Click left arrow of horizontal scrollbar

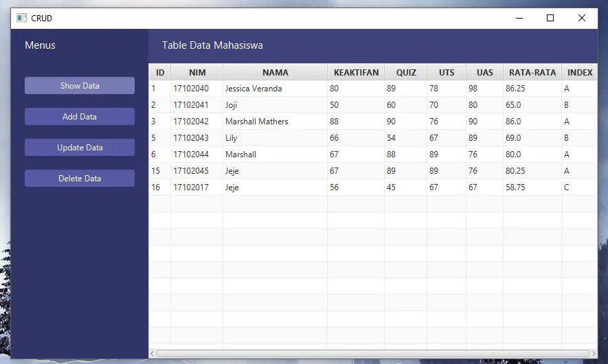(152, 354)
